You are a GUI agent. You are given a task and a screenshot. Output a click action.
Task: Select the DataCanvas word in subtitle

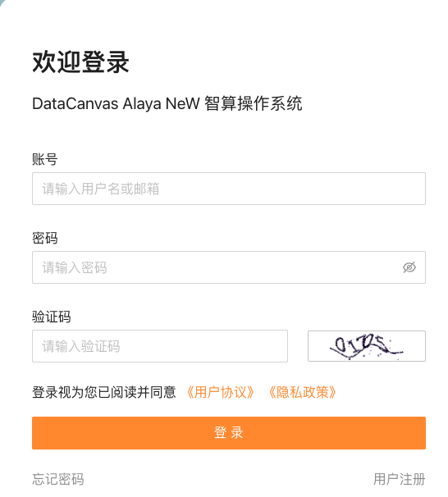coord(75,103)
